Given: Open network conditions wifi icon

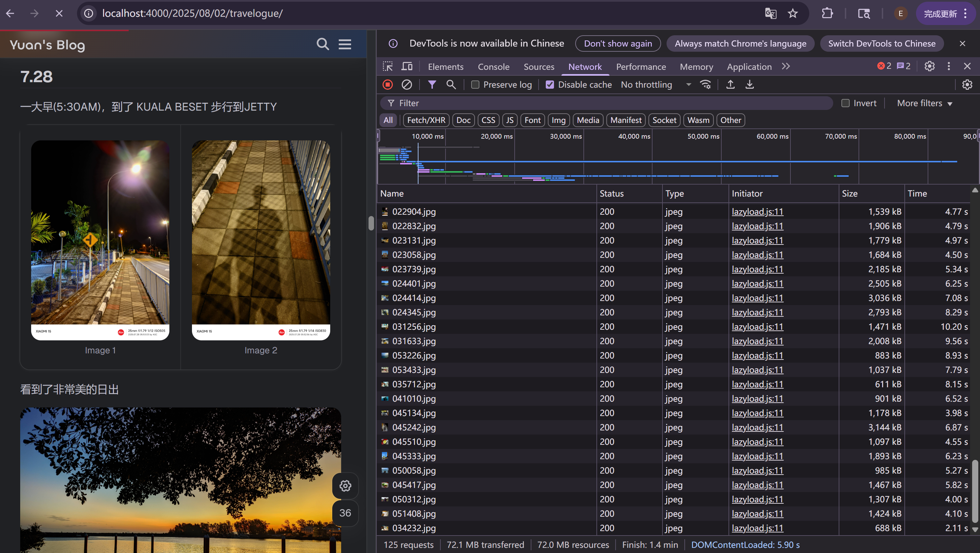Looking at the screenshot, I should point(705,85).
